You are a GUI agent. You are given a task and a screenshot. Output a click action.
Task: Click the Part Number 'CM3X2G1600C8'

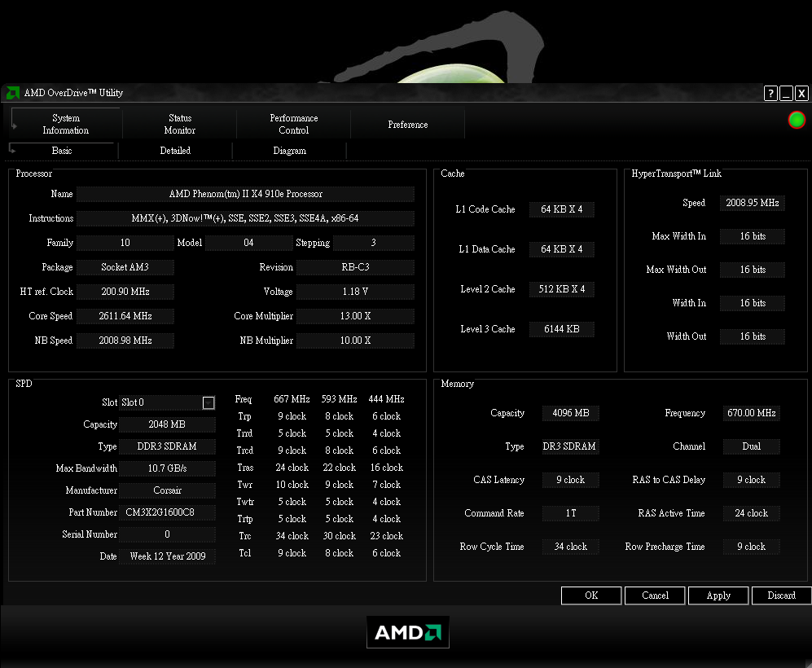[167, 512]
